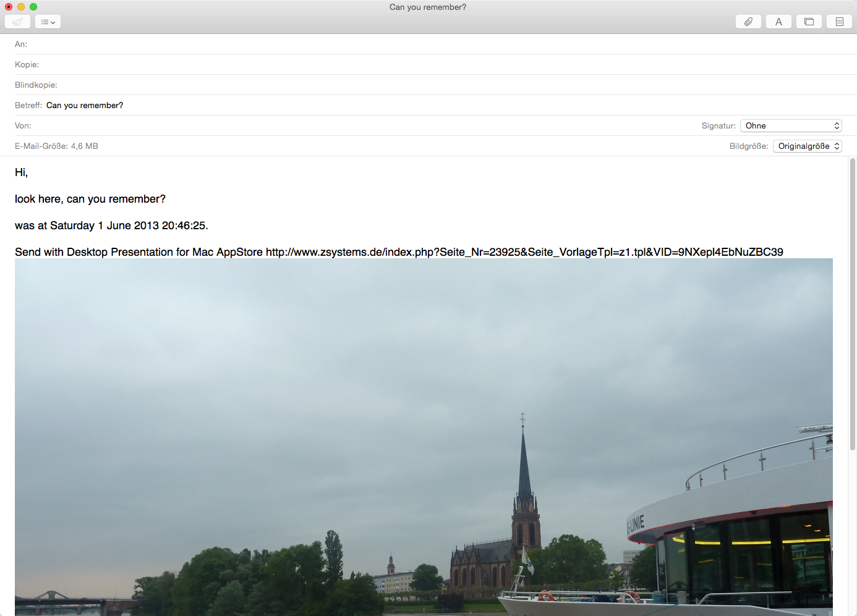Expand the Bildgröße Originalgröße dropdown
Viewport: 857px width, 616px height.
pyautogui.click(x=807, y=146)
